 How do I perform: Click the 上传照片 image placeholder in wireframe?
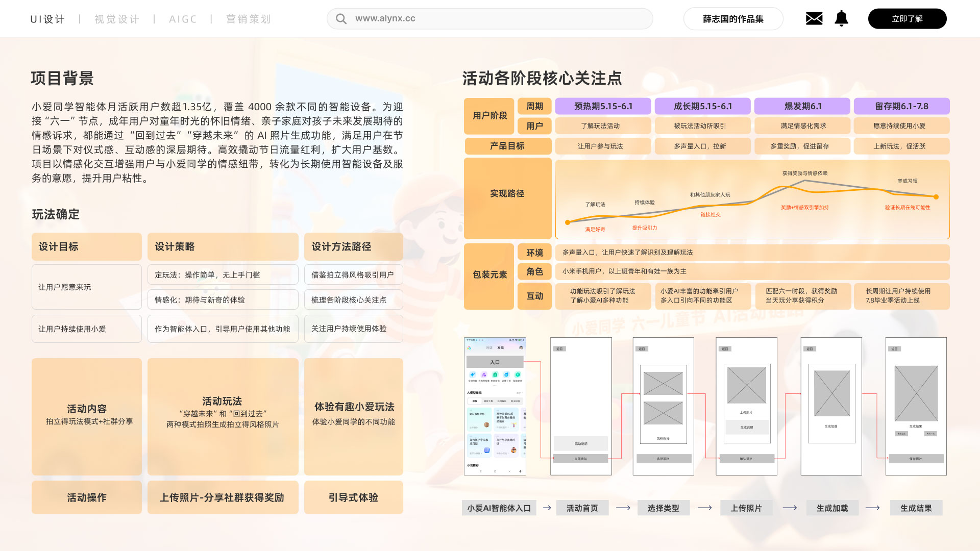[746, 386]
